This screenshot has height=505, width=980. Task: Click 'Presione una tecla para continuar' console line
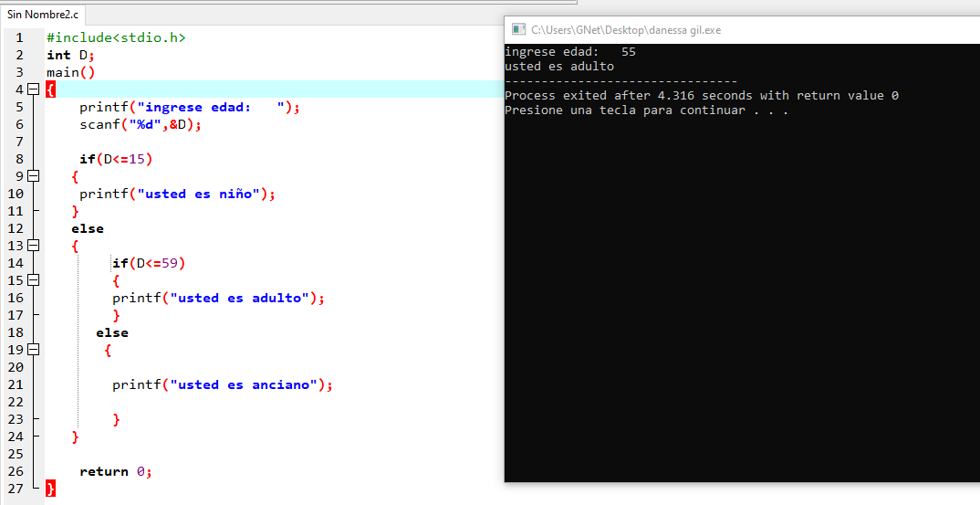click(x=647, y=110)
